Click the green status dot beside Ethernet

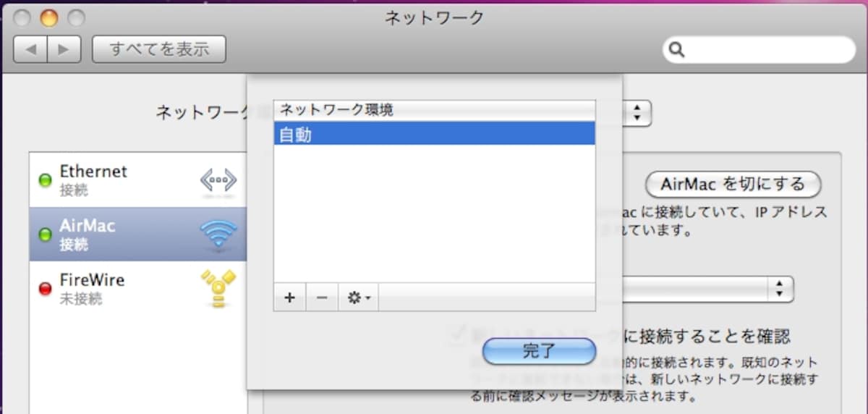pos(45,180)
